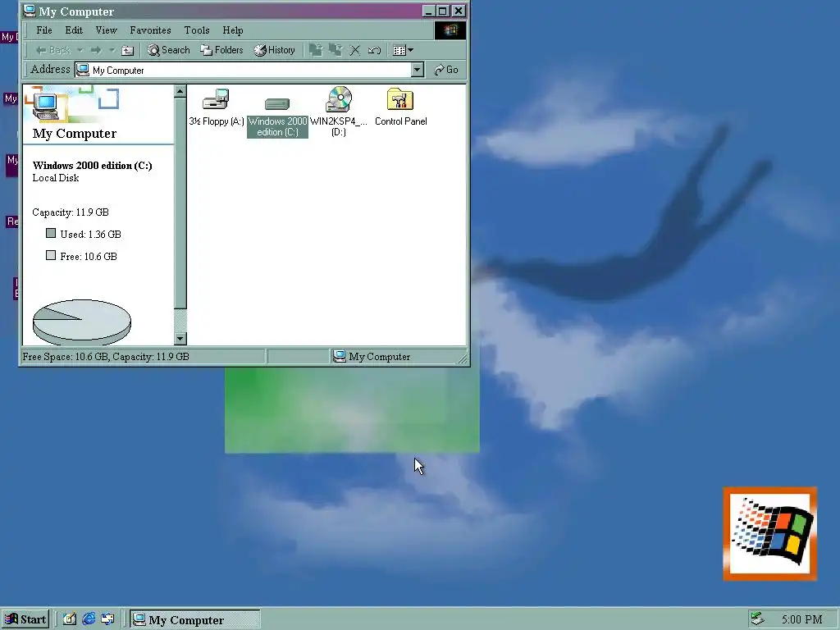840x630 pixels.
Task: Open the Forward history dropdown arrow
Action: (x=112, y=50)
